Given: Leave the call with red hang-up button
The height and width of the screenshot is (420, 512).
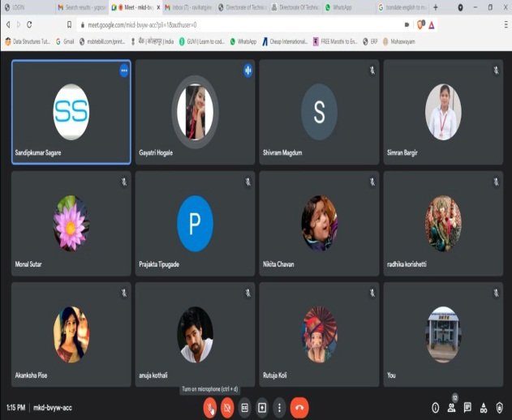Looking at the screenshot, I should click(x=299, y=407).
